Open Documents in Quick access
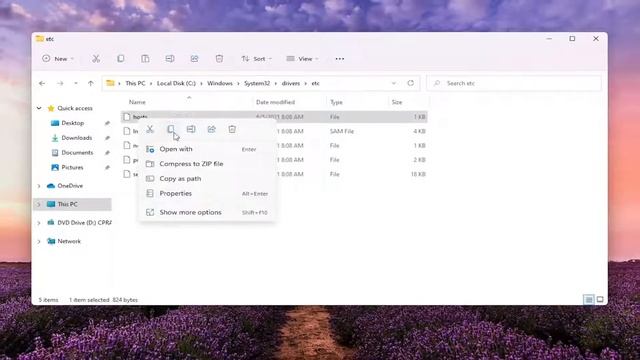This screenshot has height=360, width=640. [x=77, y=153]
